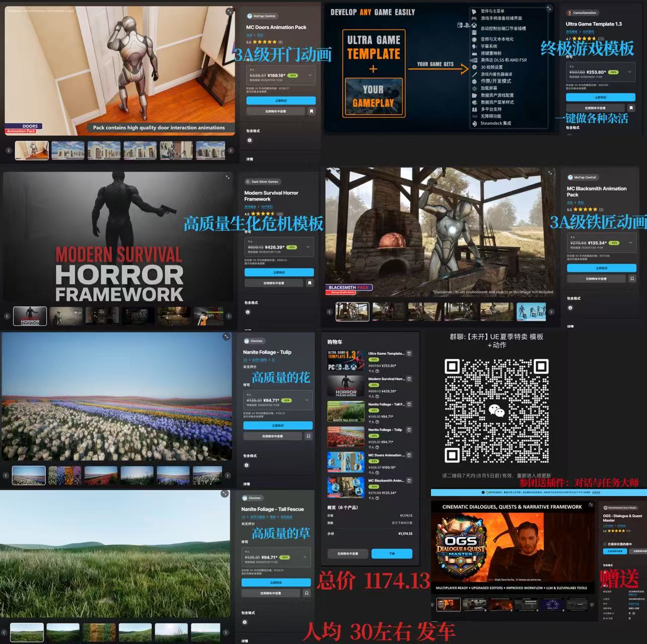Click the WeChat group QR code
This screenshot has width=647, height=644.
pos(496,411)
